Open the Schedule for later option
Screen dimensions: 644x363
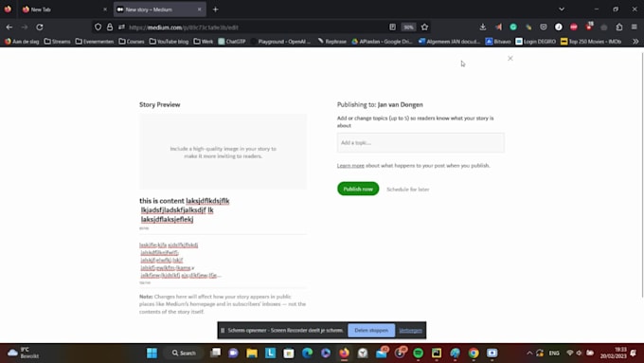[x=408, y=190]
